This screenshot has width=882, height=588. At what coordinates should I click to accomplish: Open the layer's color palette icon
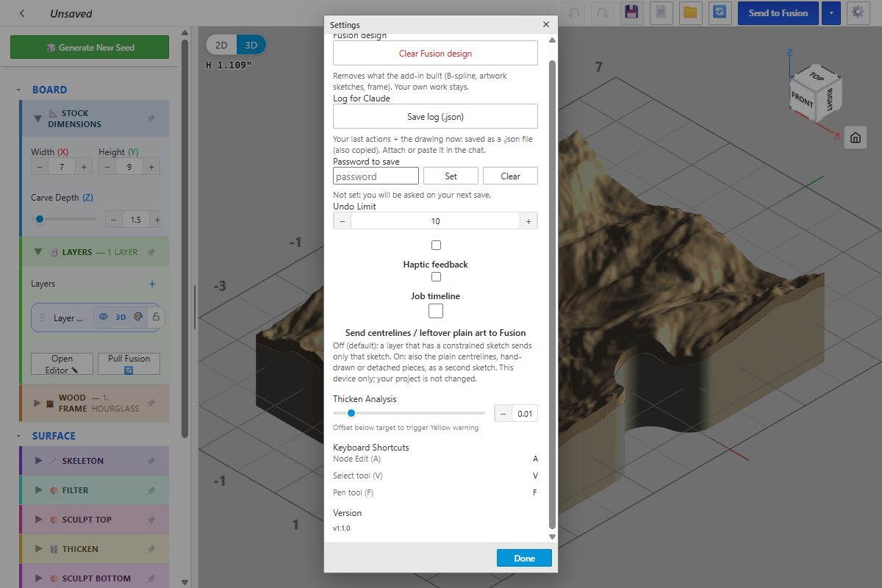(x=138, y=318)
